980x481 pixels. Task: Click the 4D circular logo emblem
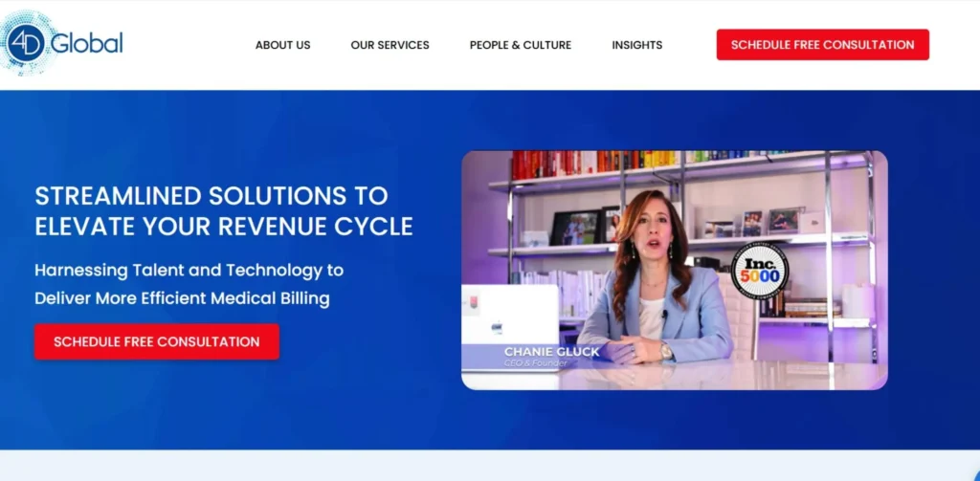pos(25,43)
